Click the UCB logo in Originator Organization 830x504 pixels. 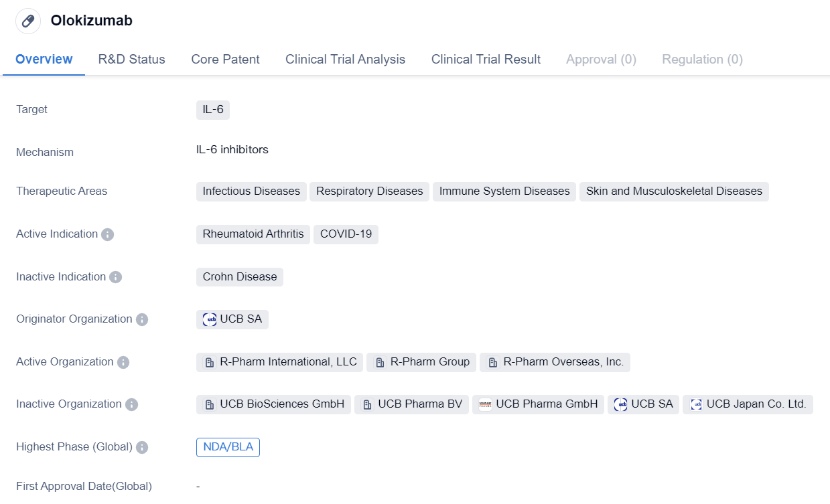(210, 319)
